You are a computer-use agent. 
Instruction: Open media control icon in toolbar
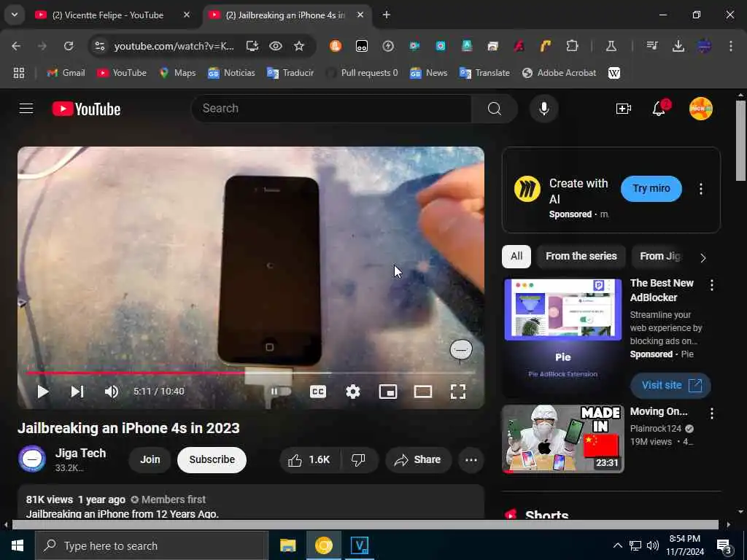point(651,46)
